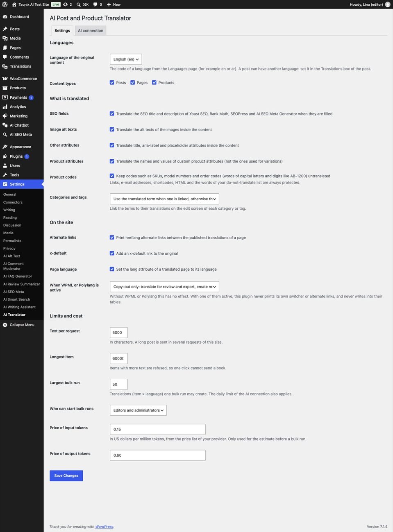This screenshot has height=532, width=393.
Task: Toggle the SEO fields translate checkbox
Action: (112, 113)
